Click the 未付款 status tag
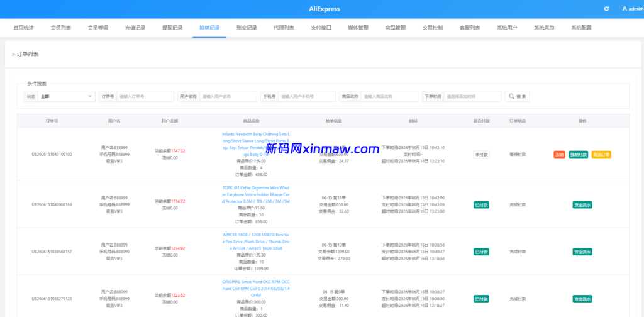644x317 pixels. 481,155
